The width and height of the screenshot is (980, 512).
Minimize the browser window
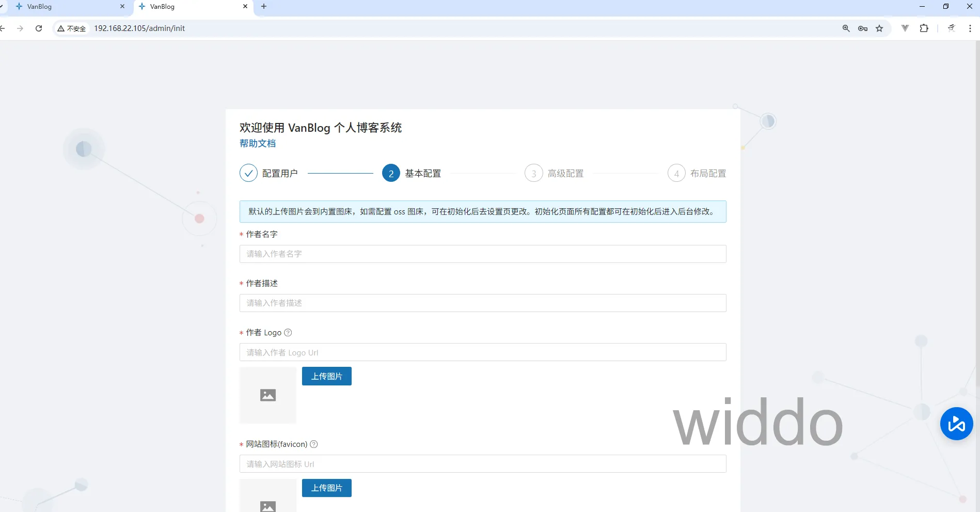922,7
